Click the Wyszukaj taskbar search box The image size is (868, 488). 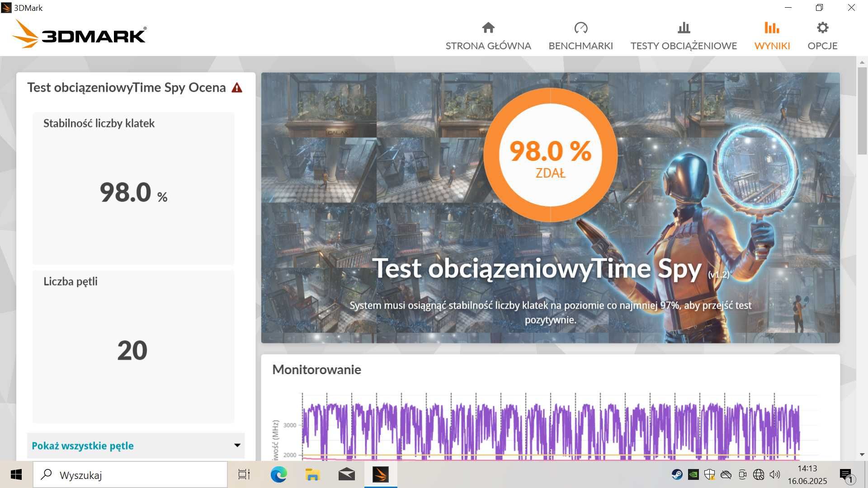130,475
